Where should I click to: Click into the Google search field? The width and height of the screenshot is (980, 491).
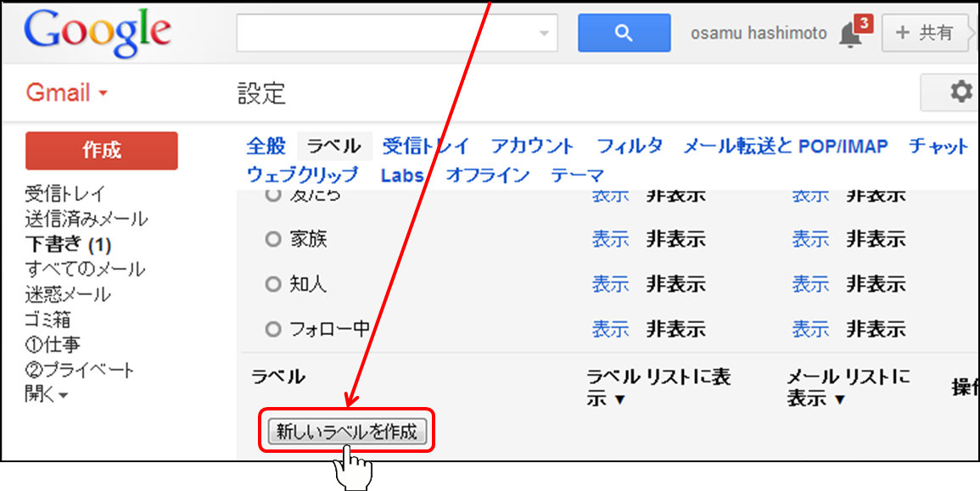click(386, 34)
